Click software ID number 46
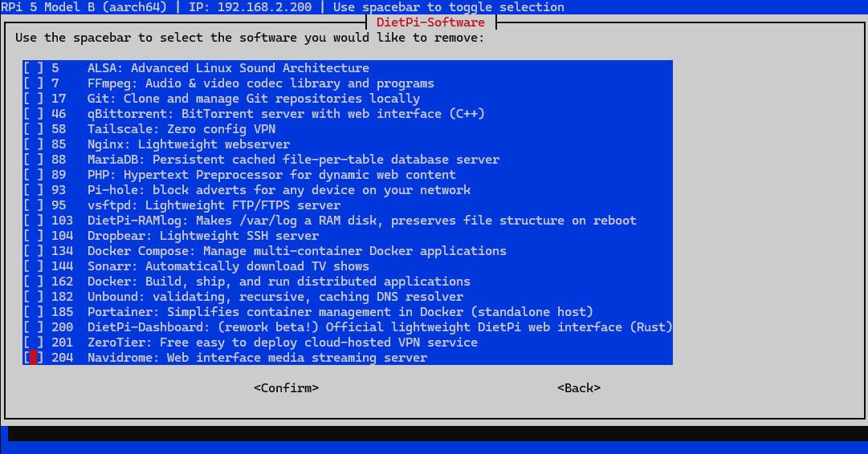 59,114
